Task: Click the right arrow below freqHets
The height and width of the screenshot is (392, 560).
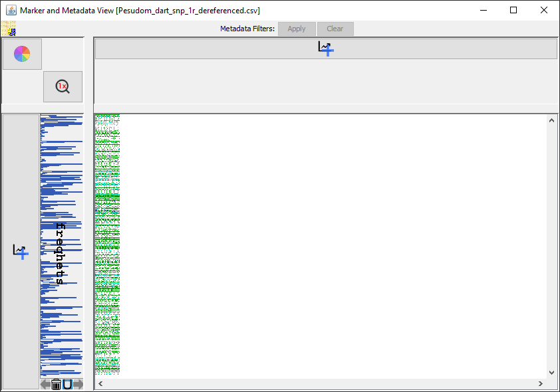Action: pos(78,384)
